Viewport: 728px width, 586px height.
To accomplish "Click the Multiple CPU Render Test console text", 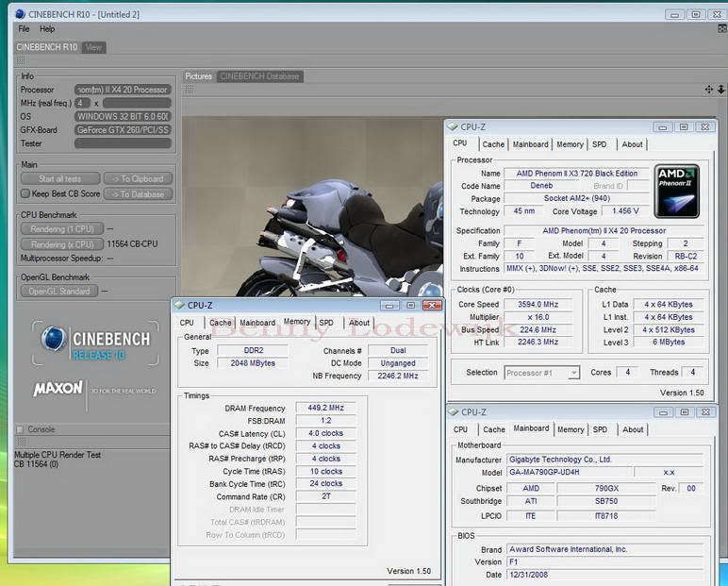I will 58,455.
